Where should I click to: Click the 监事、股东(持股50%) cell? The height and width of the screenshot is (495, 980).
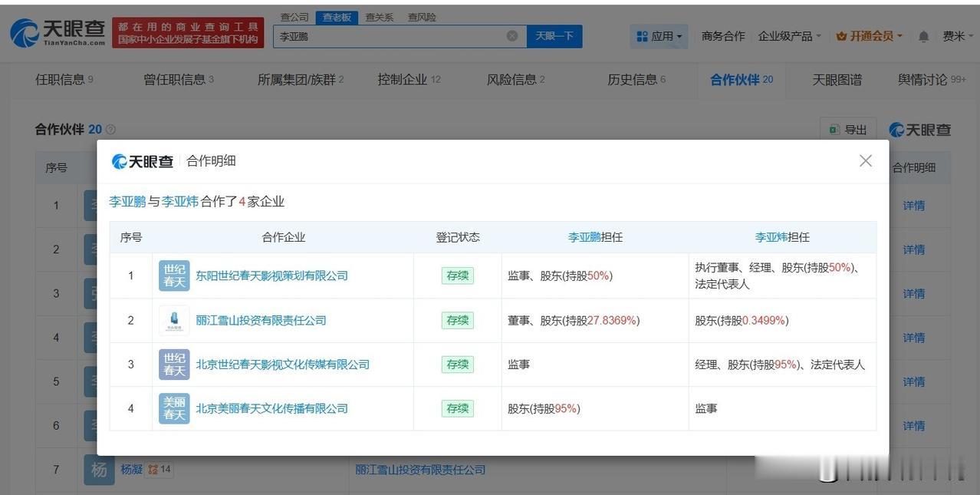(x=595, y=276)
